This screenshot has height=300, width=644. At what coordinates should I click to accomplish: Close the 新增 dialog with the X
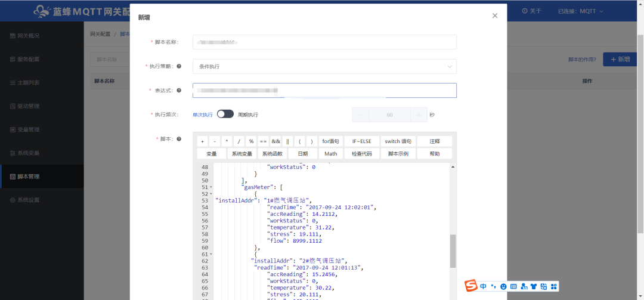(x=494, y=16)
